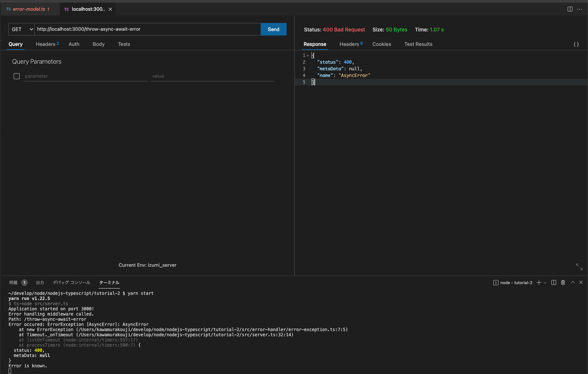
Task: Open the 出力 output panel tab
Action: [x=40, y=283]
